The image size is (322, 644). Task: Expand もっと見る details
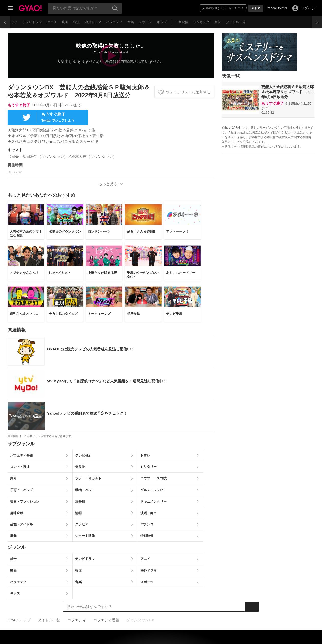[111, 184]
